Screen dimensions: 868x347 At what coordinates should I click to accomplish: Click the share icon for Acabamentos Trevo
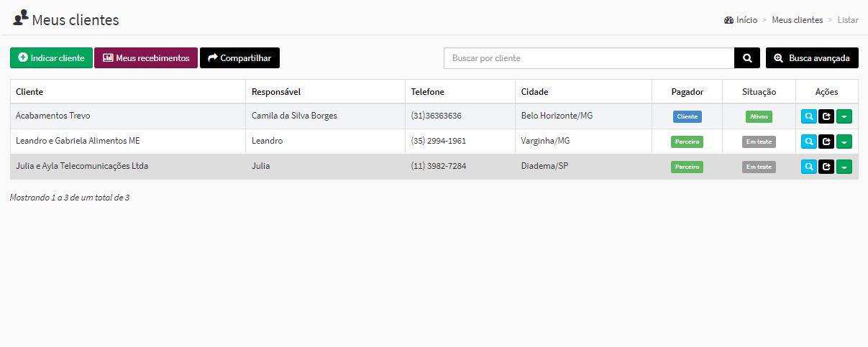pos(826,116)
